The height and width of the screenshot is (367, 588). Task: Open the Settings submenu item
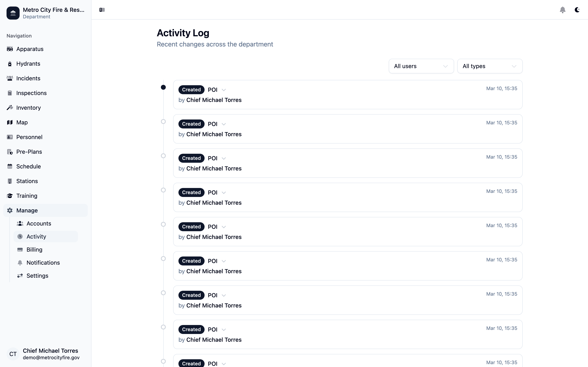click(37, 276)
